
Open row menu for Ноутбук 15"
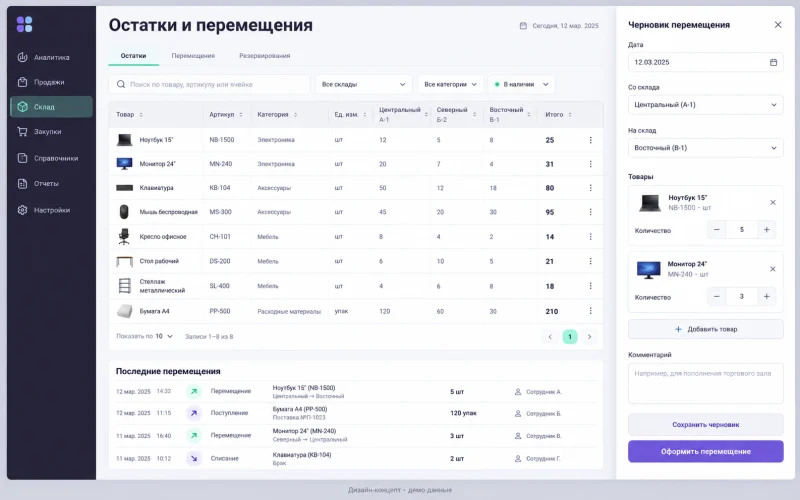(590, 140)
